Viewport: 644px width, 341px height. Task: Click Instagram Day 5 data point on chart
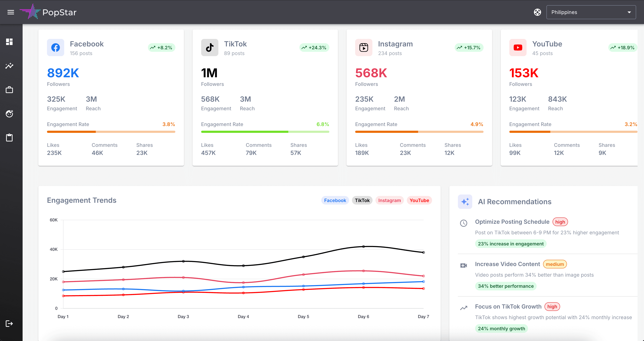(304, 274)
